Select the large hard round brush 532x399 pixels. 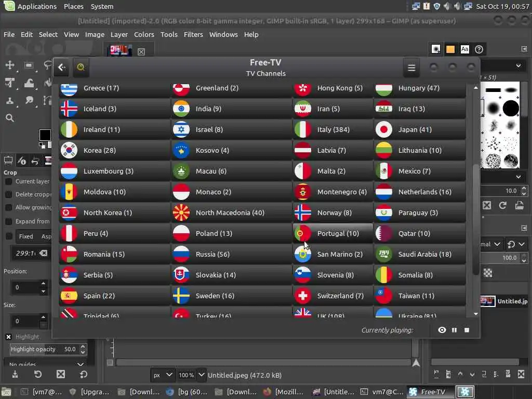511,109
